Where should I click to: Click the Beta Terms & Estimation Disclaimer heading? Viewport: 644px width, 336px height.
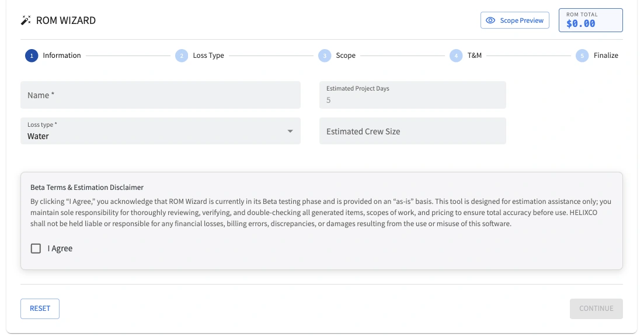coord(87,187)
